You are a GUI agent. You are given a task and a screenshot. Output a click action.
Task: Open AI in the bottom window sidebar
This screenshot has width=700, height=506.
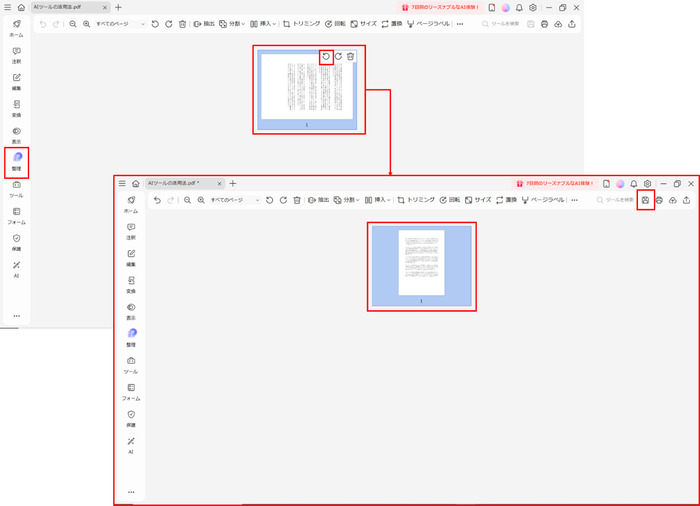coord(131,445)
